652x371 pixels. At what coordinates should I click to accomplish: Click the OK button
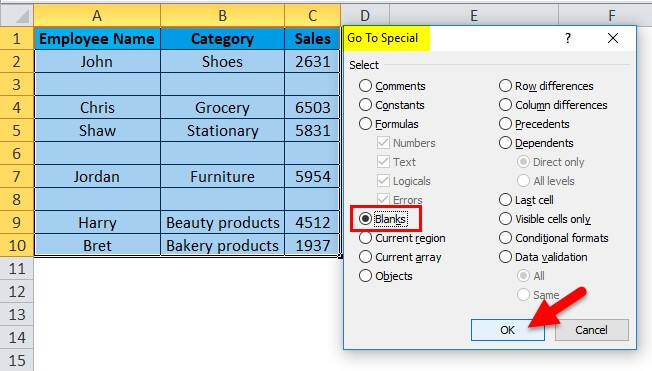coord(508,330)
